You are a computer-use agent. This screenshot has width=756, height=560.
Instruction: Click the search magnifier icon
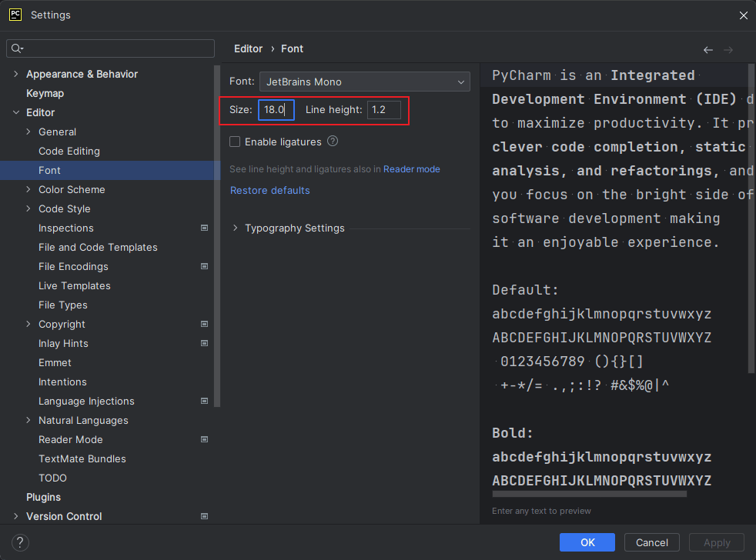[16, 48]
